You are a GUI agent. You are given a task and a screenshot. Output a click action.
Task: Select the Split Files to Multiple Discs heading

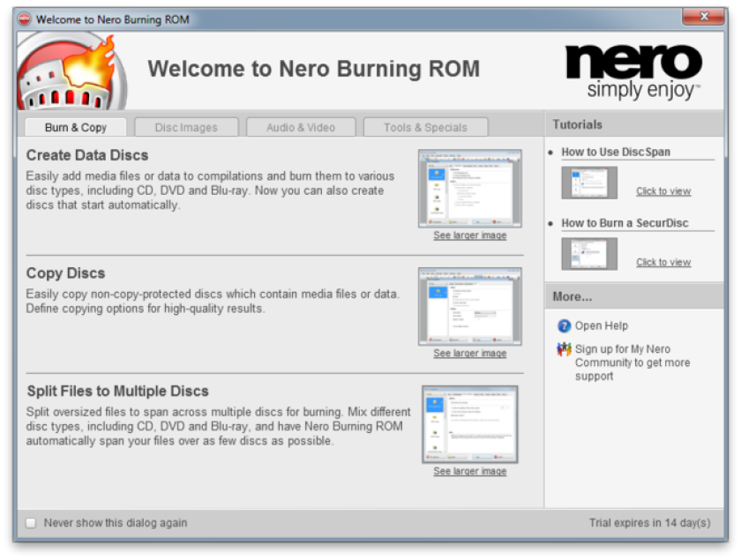pyautogui.click(x=117, y=392)
